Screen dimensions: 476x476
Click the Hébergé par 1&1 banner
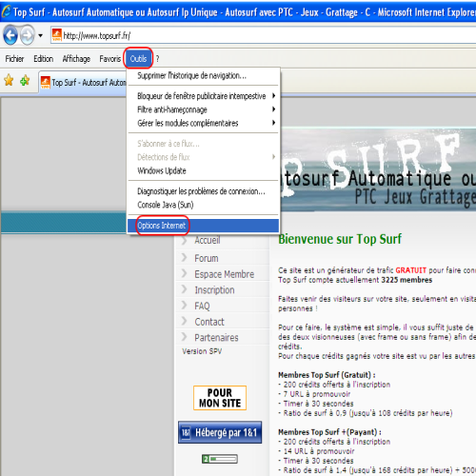click(x=220, y=432)
